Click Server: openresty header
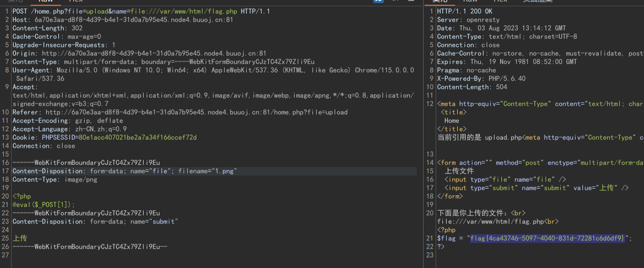Screen dimensions: 644x268 (468, 19)
